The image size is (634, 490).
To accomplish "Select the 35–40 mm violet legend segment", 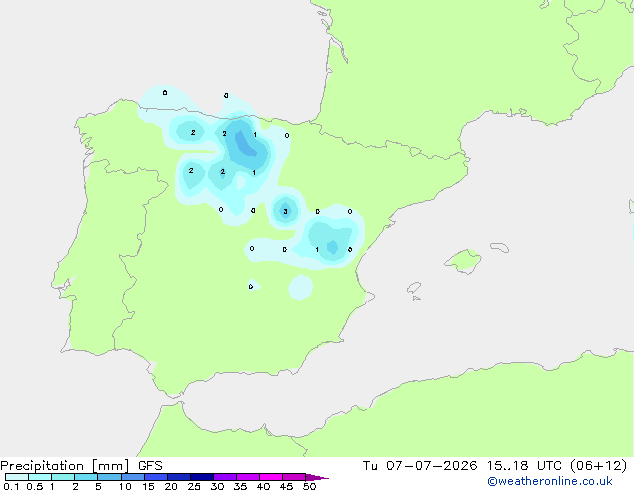I will pyautogui.click(x=248, y=477).
